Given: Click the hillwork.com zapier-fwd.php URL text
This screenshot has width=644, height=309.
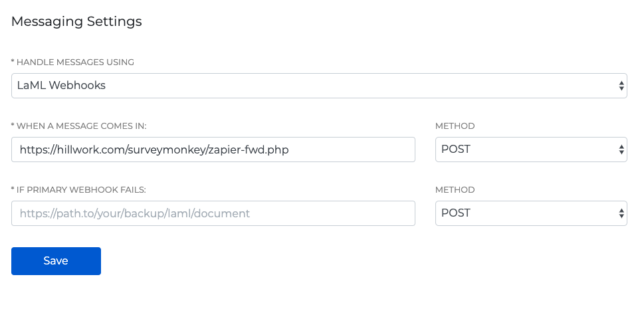Looking at the screenshot, I should (x=154, y=150).
